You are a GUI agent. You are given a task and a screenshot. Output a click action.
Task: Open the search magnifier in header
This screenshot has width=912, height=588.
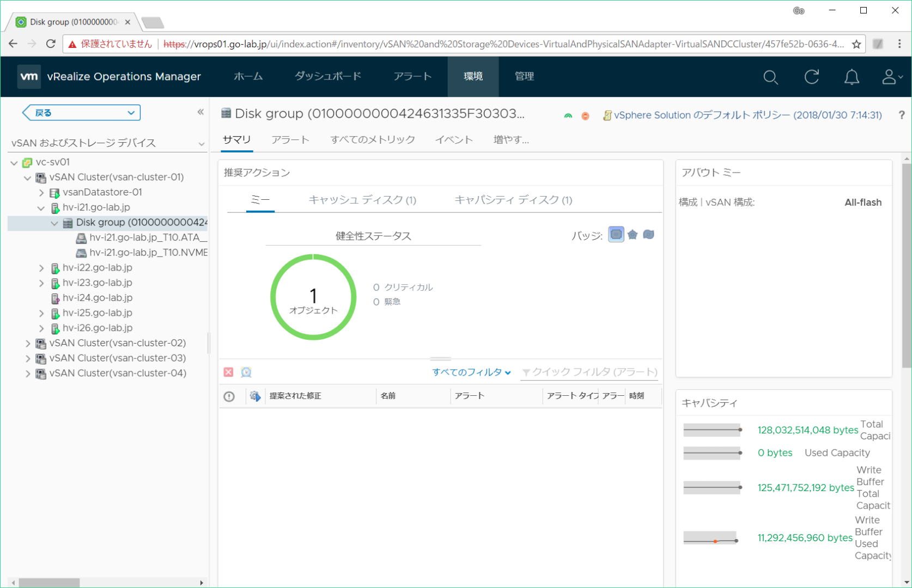[x=770, y=77]
